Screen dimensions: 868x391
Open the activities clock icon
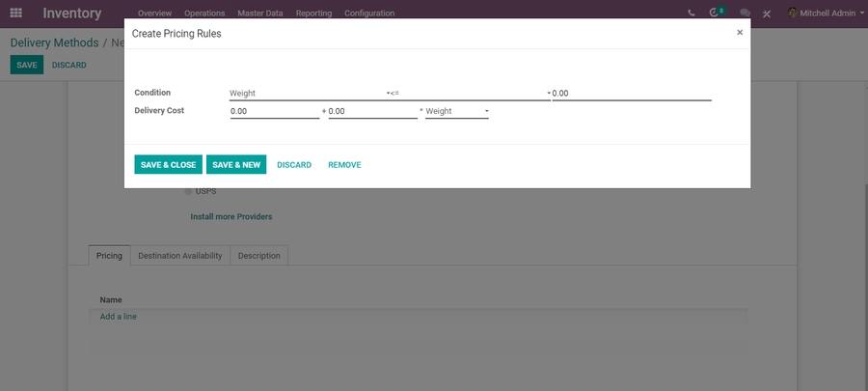716,14
